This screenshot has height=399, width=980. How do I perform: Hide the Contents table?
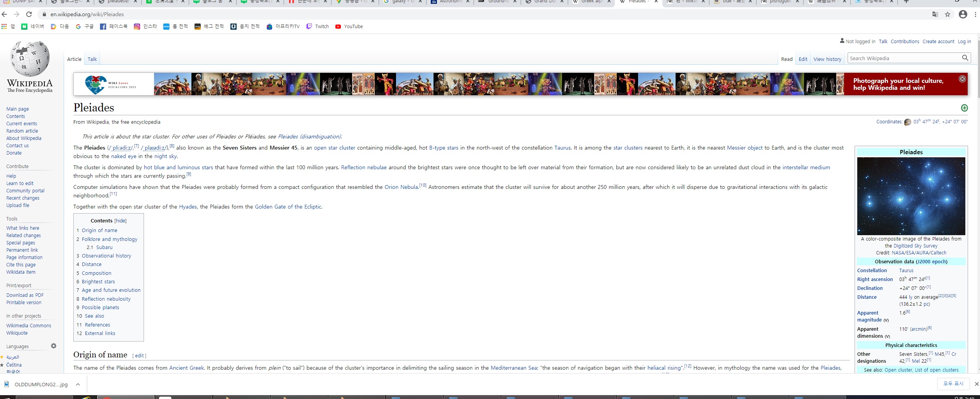(120, 221)
